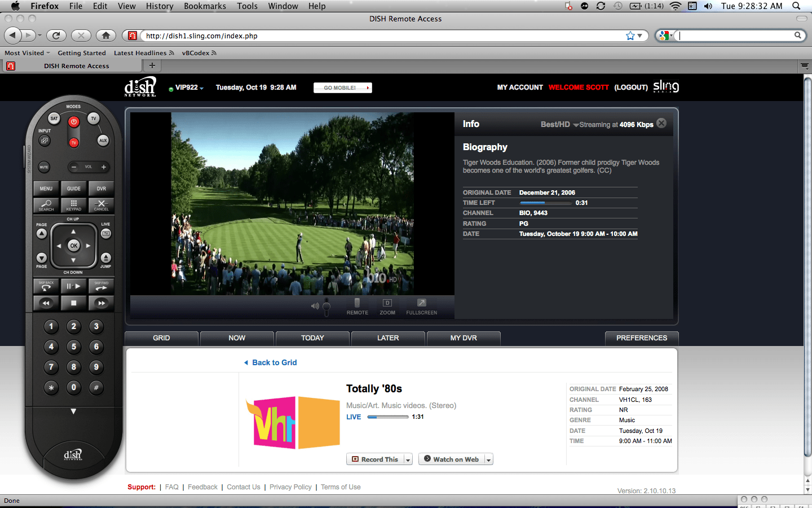
Task: Open the Record This dropdown arrow
Action: pyautogui.click(x=408, y=459)
